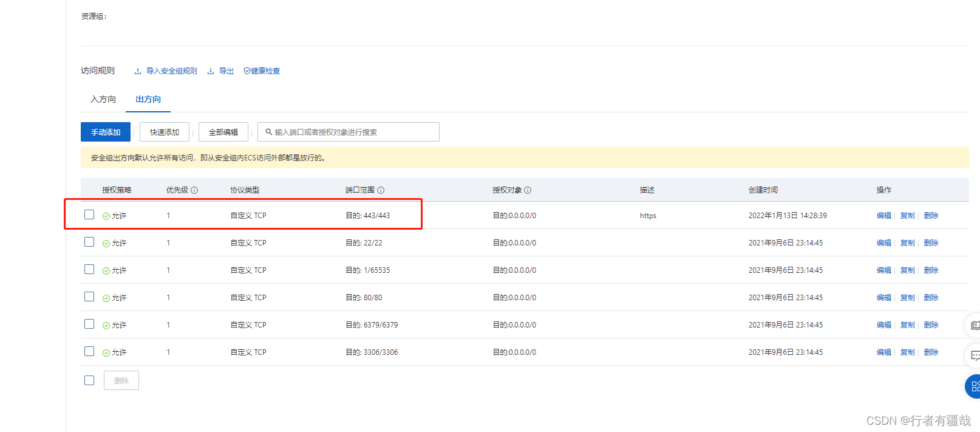
Task: Open the chat feedback floating icon
Action: click(x=975, y=355)
